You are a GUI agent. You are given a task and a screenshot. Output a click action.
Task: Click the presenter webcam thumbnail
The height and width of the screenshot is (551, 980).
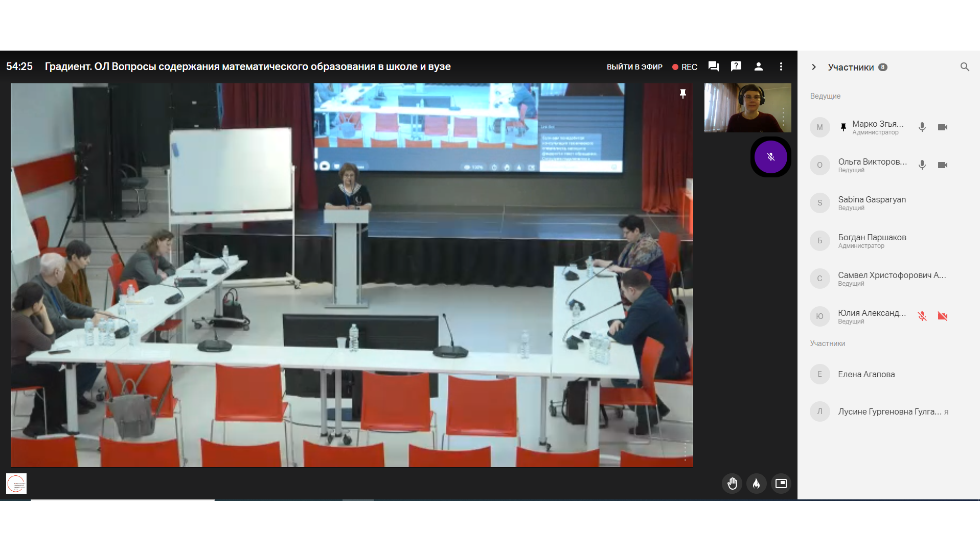[x=747, y=108]
